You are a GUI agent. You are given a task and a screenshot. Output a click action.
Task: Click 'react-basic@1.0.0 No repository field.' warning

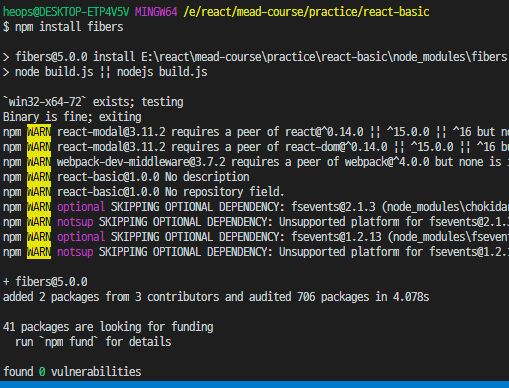click(171, 192)
